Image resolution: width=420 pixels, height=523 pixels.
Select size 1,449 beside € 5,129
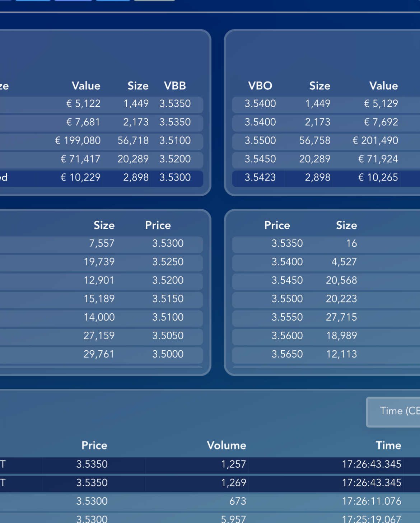click(318, 104)
